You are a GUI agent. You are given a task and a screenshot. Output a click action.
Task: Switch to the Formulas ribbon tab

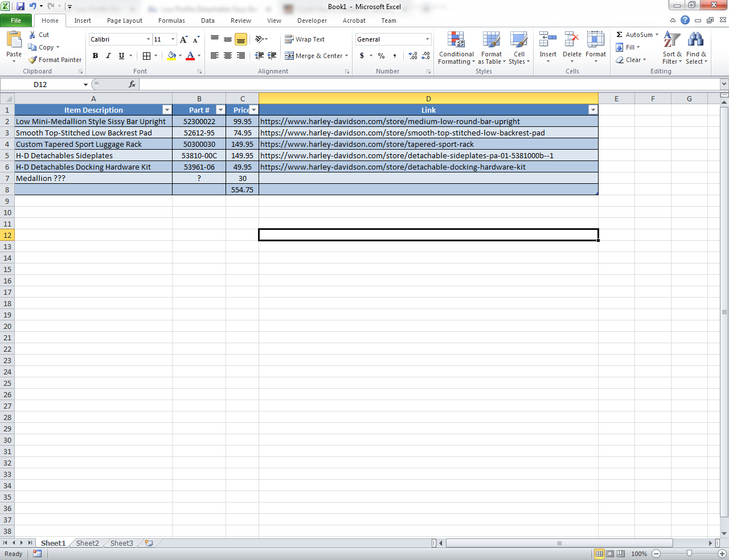point(171,20)
